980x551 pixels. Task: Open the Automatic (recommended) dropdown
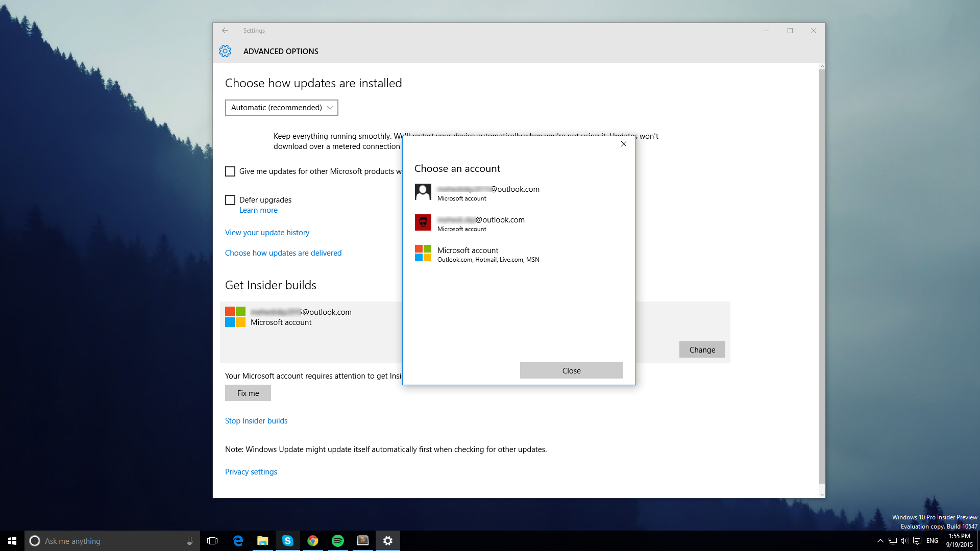click(282, 108)
